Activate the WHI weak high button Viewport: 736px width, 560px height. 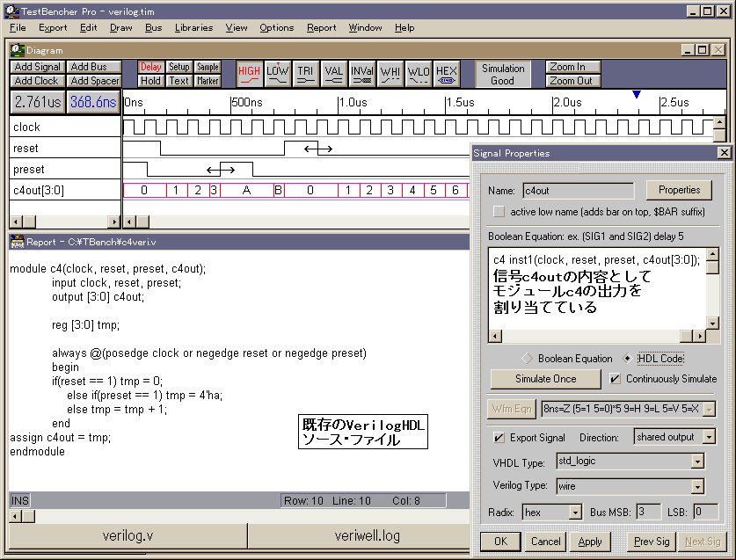[x=390, y=74]
